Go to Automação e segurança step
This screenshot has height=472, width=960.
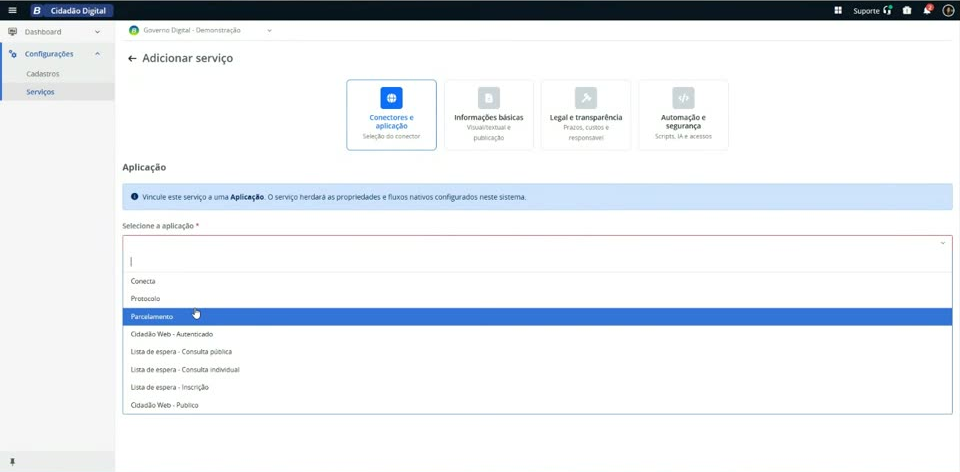click(683, 114)
